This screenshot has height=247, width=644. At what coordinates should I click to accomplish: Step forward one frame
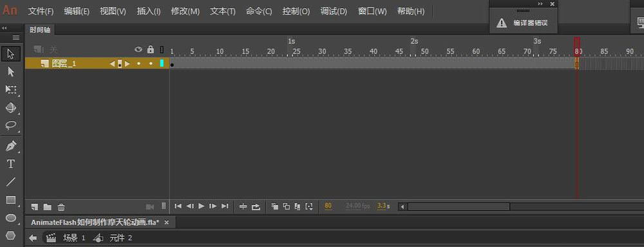coord(213,206)
